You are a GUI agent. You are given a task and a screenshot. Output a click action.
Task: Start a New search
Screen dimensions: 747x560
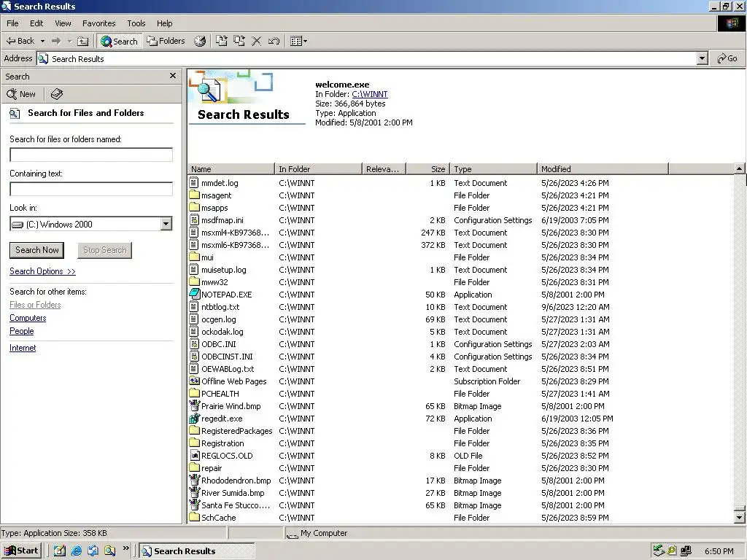click(x=21, y=94)
